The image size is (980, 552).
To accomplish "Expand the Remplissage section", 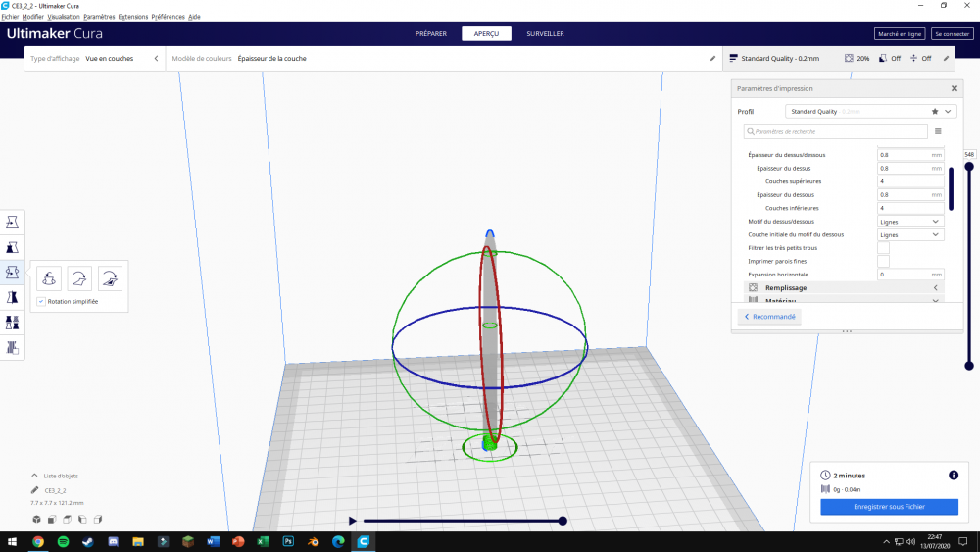I will point(844,287).
